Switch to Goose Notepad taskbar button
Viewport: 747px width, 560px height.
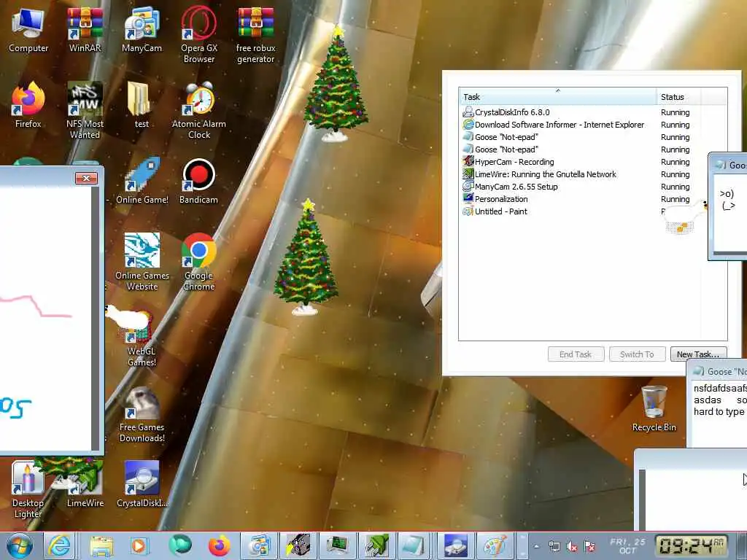point(413,546)
